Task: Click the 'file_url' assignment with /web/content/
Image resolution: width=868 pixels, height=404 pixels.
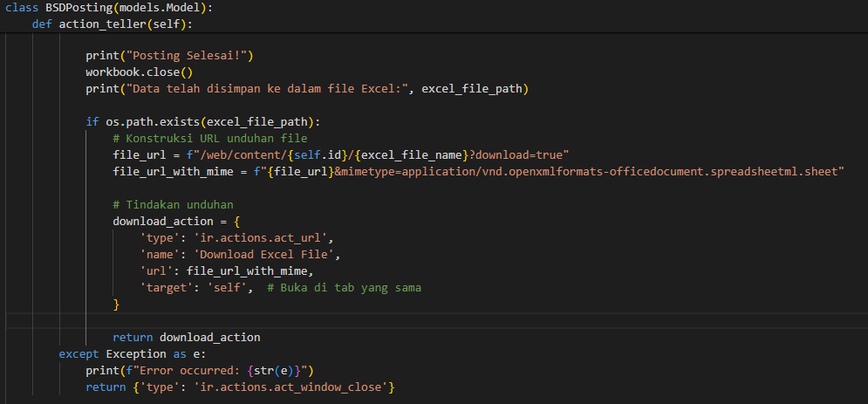Action: (341, 155)
